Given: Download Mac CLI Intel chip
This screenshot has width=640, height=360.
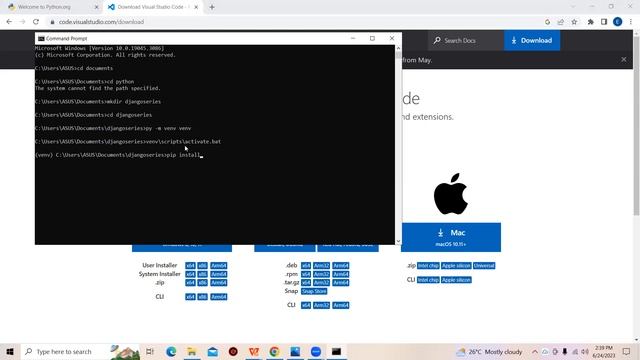Looking at the screenshot, I should pos(428,280).
